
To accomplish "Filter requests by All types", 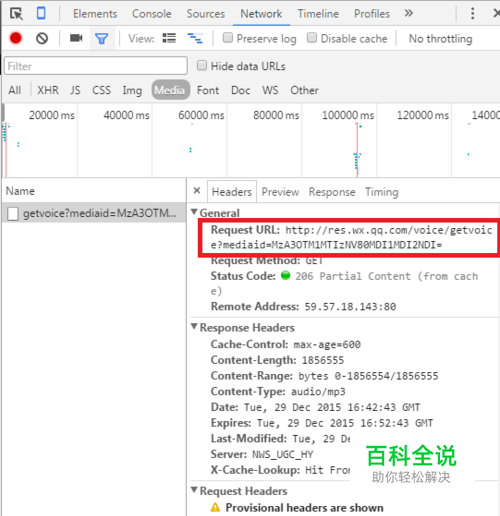I will tap(15, 90).
